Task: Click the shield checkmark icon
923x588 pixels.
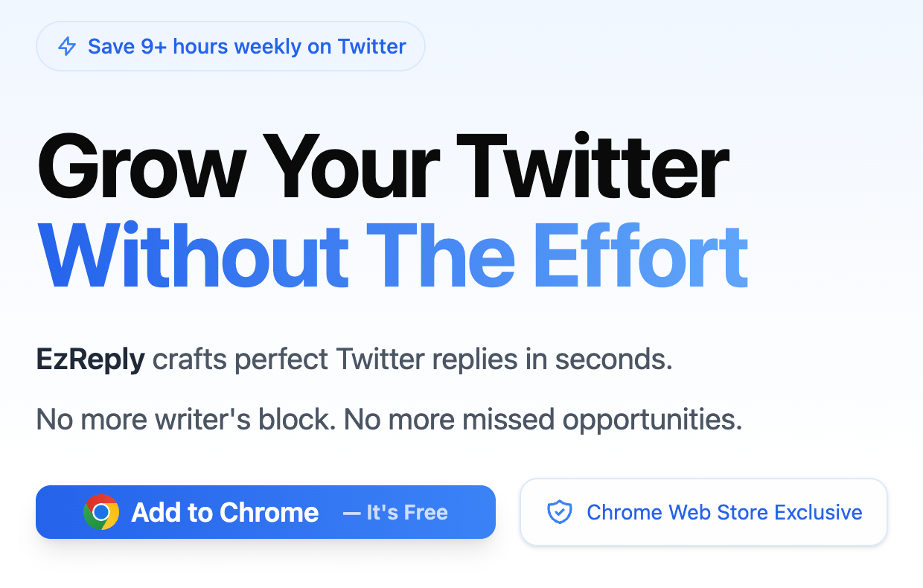Action: tap(559, 512)
